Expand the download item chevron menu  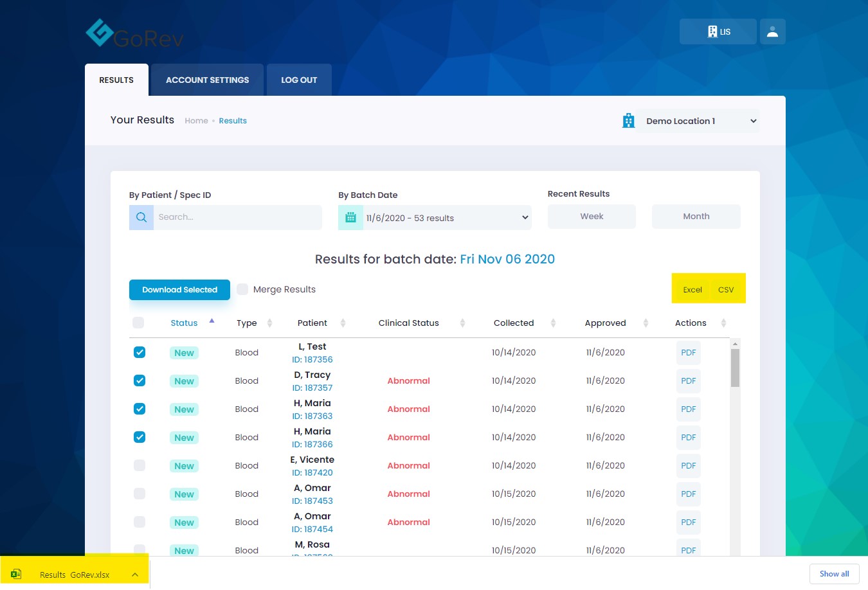[x=135, y=575]
